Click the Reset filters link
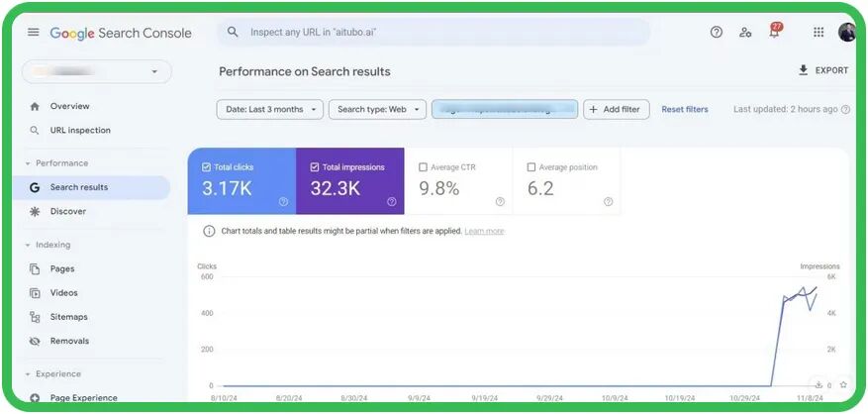 [685, 110]
